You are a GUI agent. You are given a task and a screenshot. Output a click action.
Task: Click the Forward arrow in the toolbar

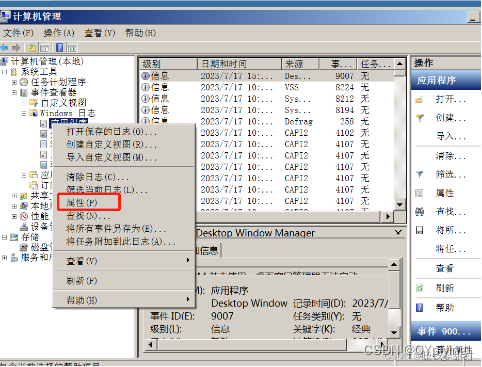point(16,48)
